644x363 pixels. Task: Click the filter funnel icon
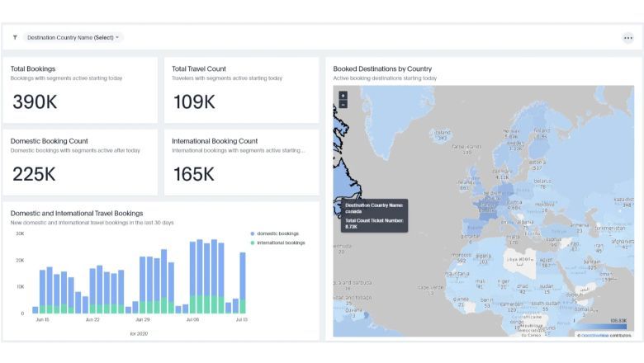click(15, 37)
